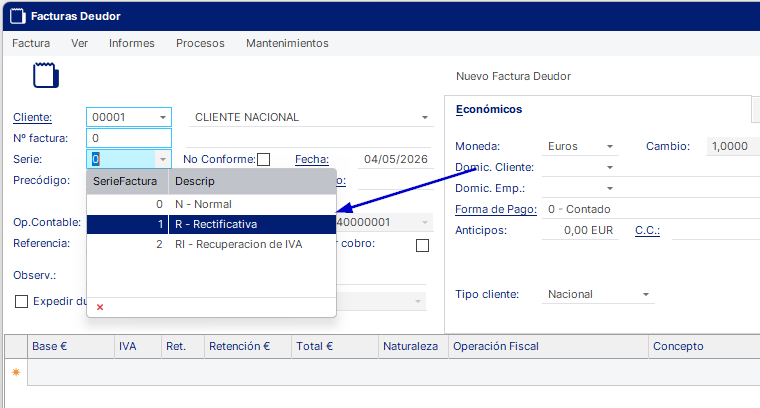Enable the Expedir checkbox
This screenshot has height=408, width=760.
tap(21, 301)
